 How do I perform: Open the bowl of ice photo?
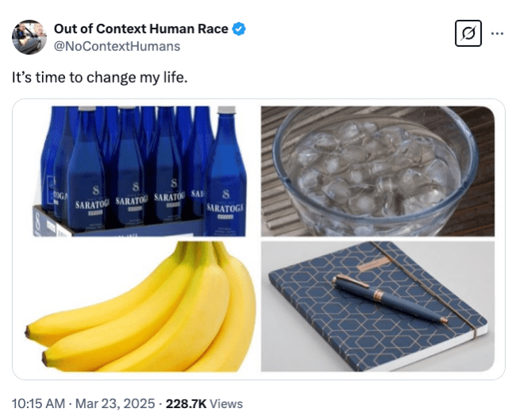pos(378,171)
